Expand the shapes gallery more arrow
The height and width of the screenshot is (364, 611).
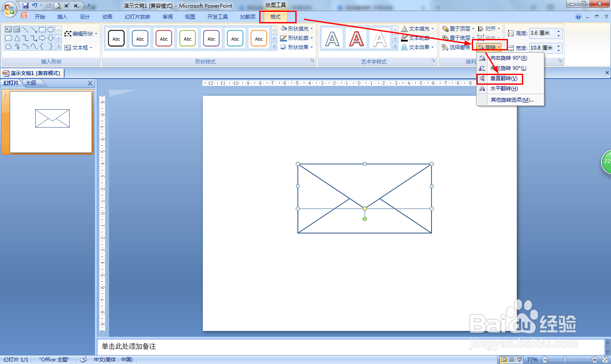[x=59, y=47]
